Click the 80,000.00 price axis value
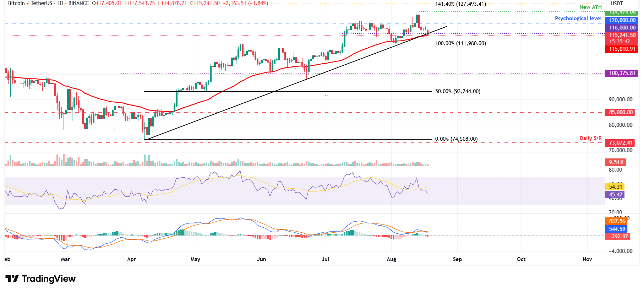This screenshot has height=292, width=644. tap(620, 125)
